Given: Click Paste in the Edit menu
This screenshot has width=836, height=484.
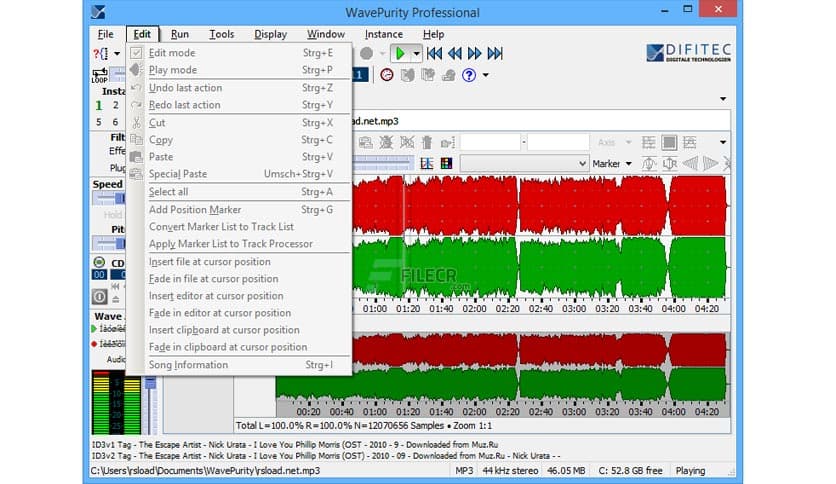Looking at the screenshot, I should (x=239, y=157).
